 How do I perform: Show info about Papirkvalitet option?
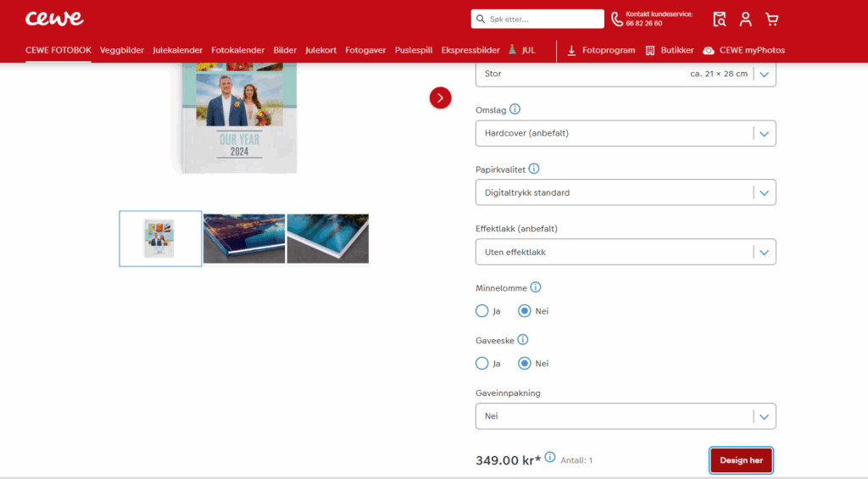[x=534, y=169]
